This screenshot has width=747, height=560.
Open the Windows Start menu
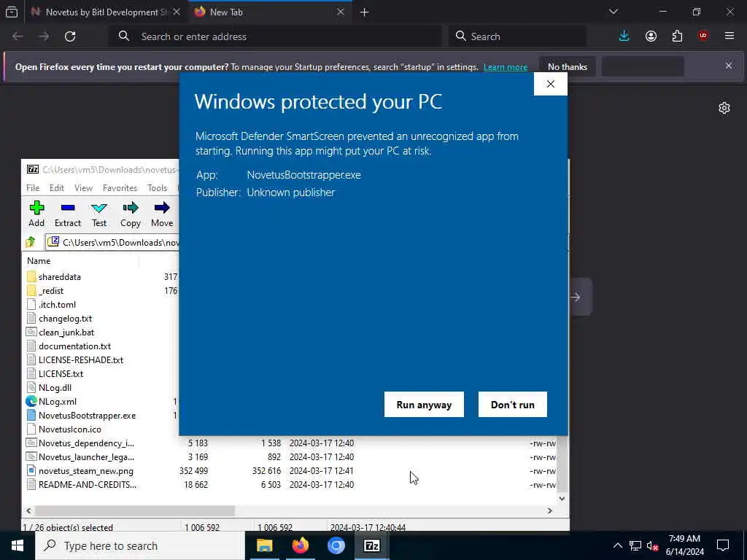coord(18,545)
